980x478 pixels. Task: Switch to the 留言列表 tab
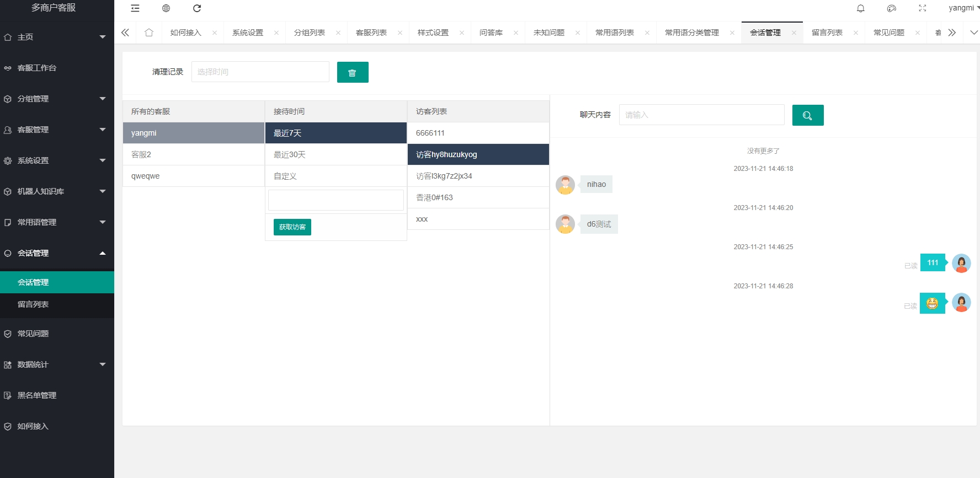click(x=827, y=33)
